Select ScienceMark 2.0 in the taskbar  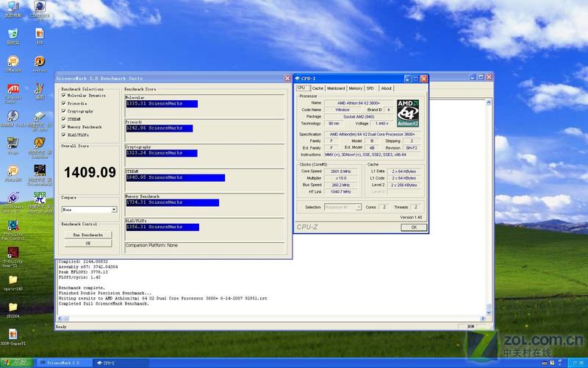coord(64,363)
